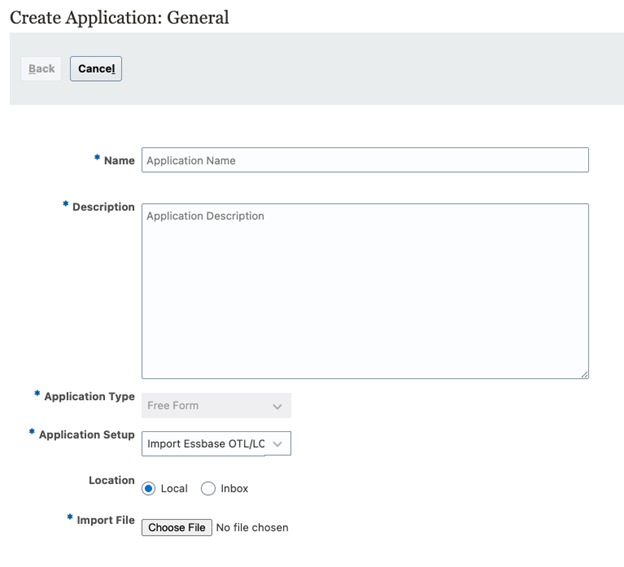Click Choose File to pick import file

[x=177, y=527]
